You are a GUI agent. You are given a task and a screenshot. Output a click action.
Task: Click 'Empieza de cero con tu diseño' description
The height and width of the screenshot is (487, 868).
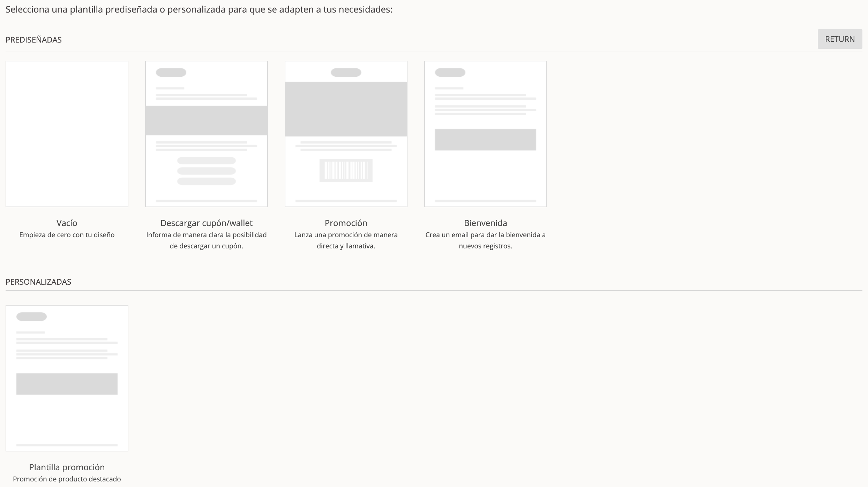coord(67,235)
